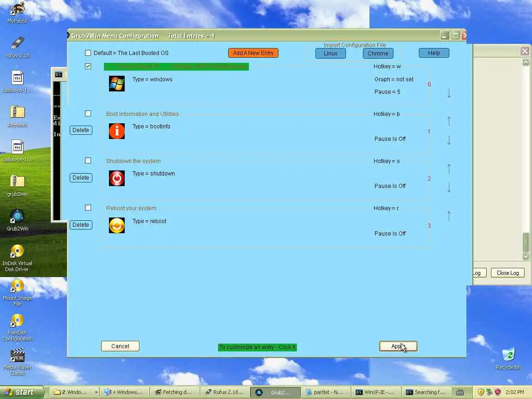Move Shutdown entry up arrow
This screenshot has height=399, width=532.
click(449, 168)
